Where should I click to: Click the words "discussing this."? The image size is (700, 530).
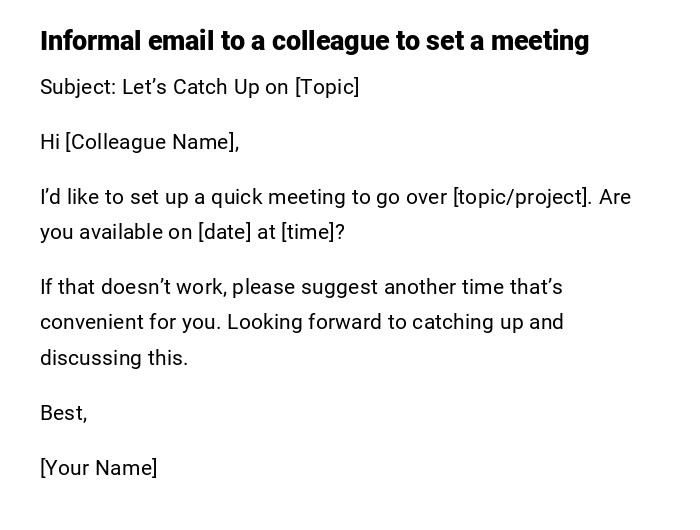(x=114, y=358)
